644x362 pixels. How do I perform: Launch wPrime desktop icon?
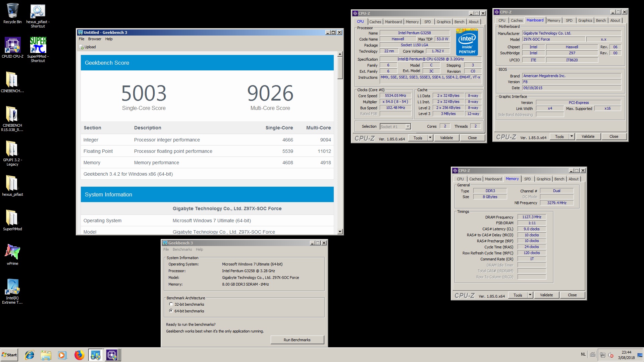12,255
